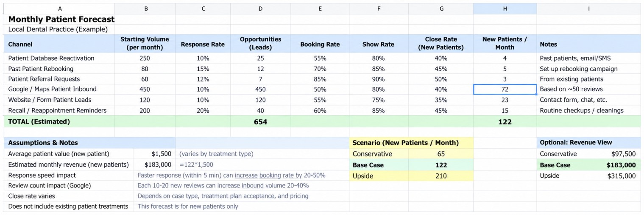The image size is (644, 215).
Task: Click Patient Database Reactivation channel cell
Action: click(x=60, y=58)
